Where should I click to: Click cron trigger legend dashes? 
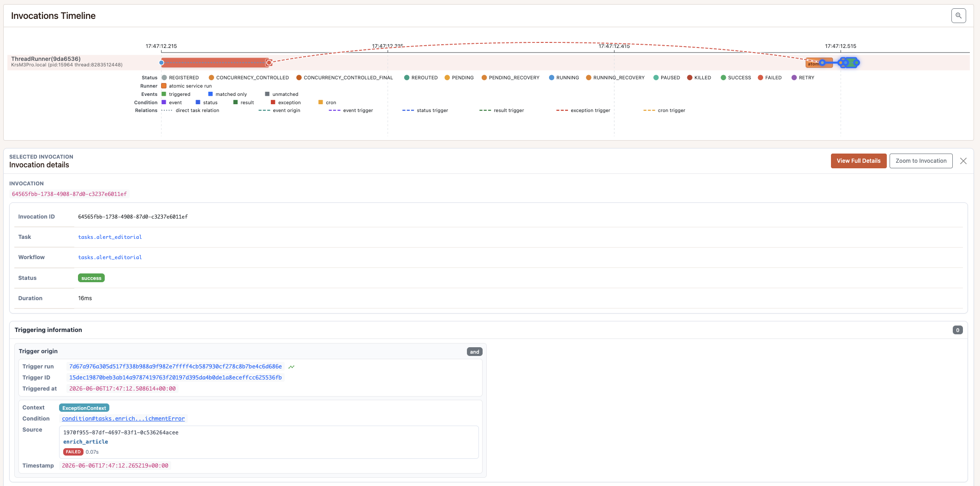point(649,111)
